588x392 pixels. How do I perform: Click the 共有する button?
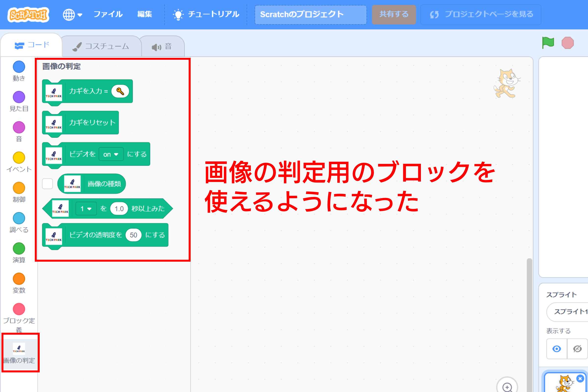click(x=394, y=14)
